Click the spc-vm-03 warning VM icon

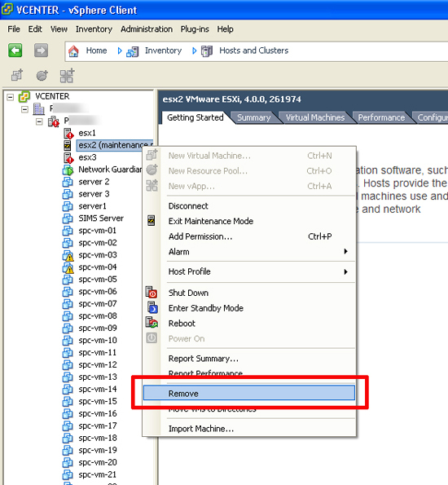click(x=68, y=255)
